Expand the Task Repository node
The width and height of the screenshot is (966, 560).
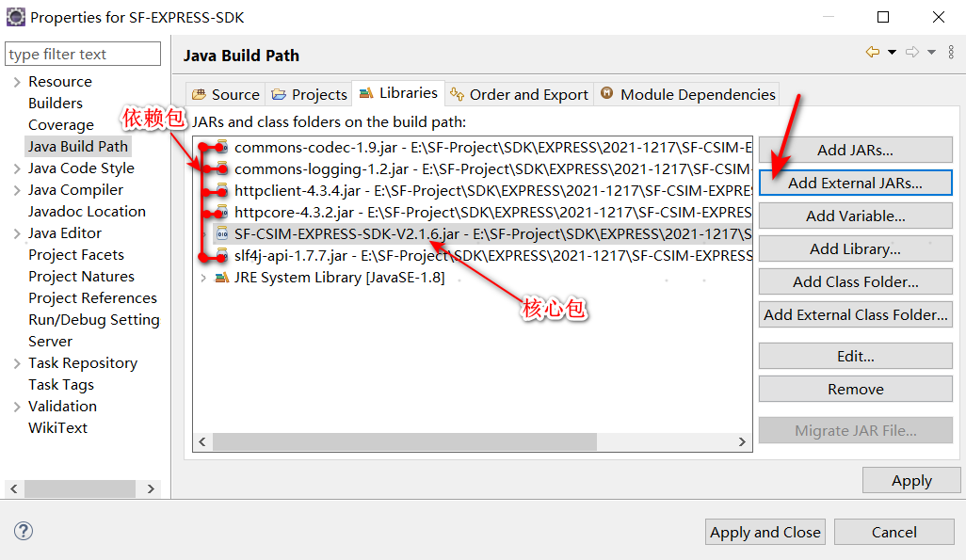(x=17, y=363)
